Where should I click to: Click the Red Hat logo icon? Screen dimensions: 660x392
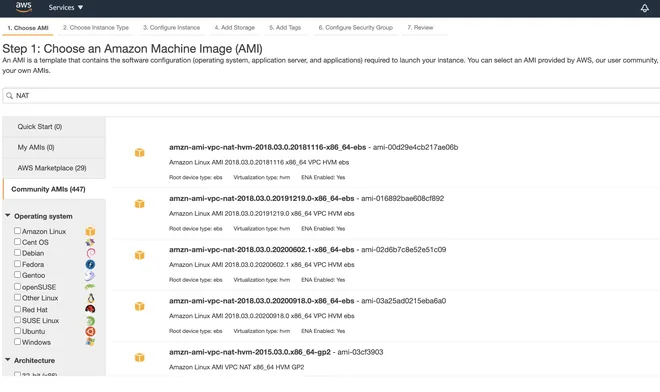click(x=90, y=309)
